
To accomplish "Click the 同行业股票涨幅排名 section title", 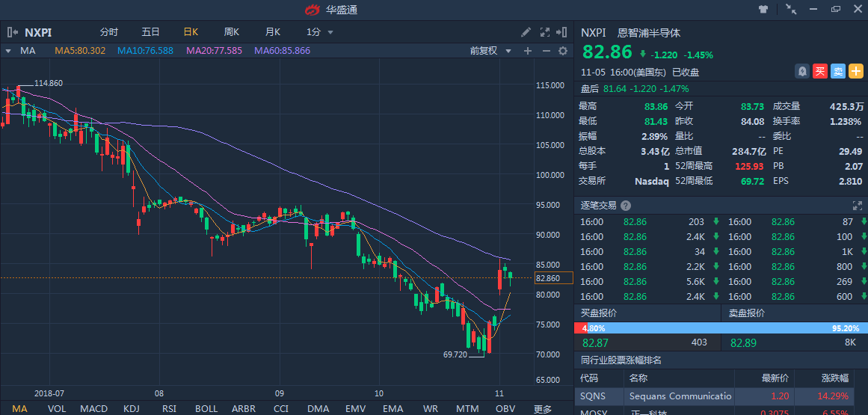I will click(x=621, y=360).
